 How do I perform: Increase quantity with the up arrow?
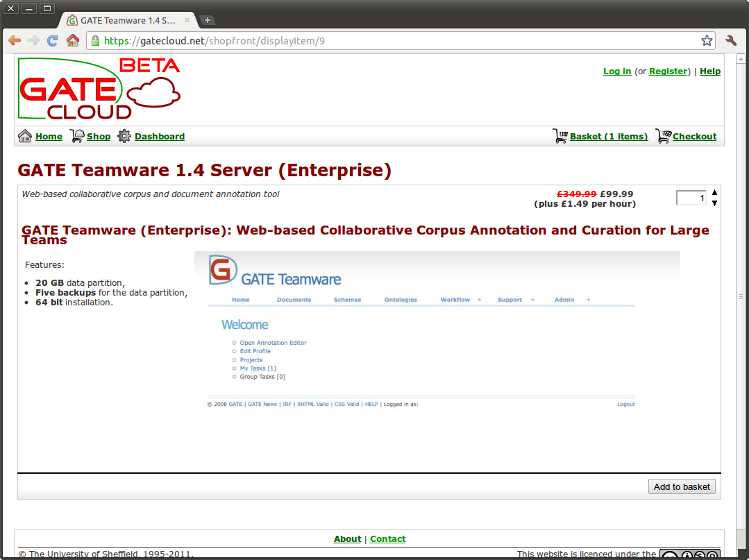[714, 192]
